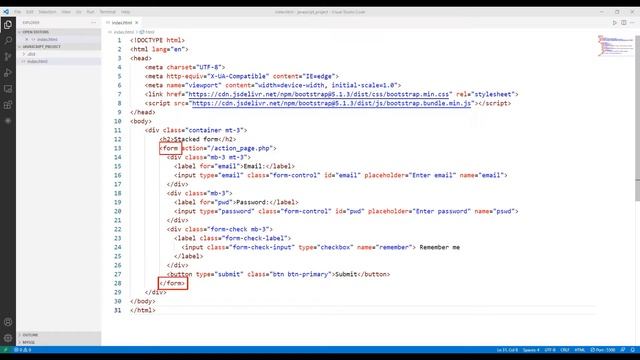Click index.html in the breadcrumb
Viewport: 640px width, 360px height.
pyautogui.click(x=123, y=32)
